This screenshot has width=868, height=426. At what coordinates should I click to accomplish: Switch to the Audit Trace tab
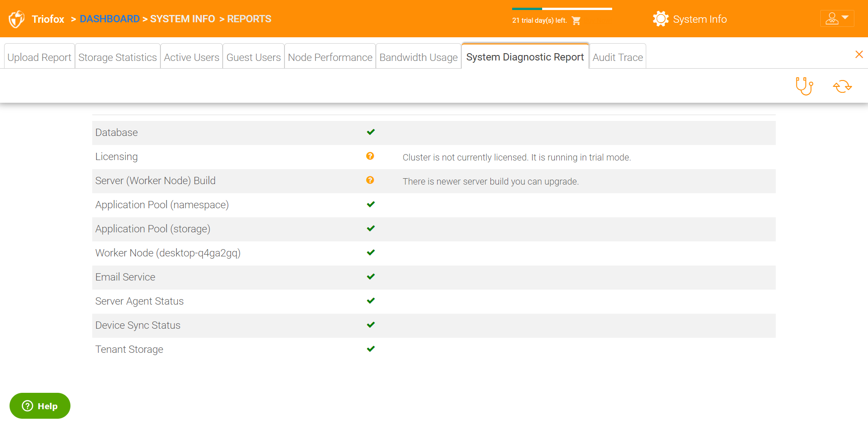click(618, 56)
